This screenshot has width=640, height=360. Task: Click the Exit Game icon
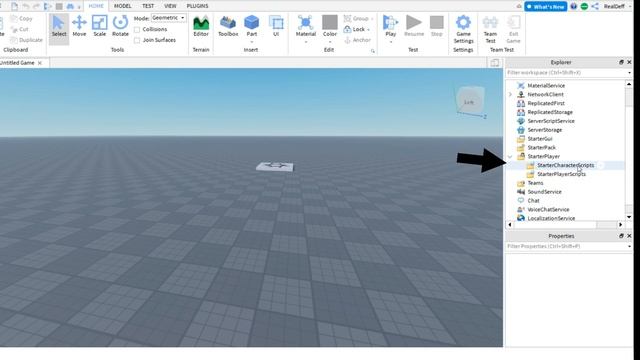pos(513,29)
